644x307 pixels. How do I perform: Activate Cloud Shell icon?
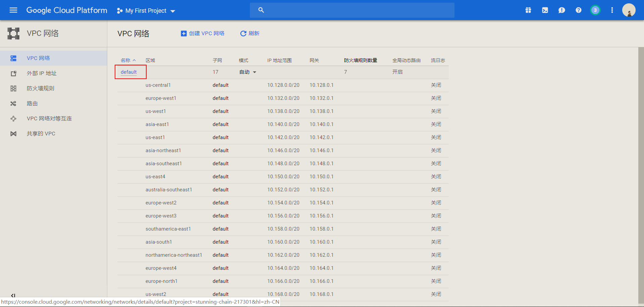point(545,10)
